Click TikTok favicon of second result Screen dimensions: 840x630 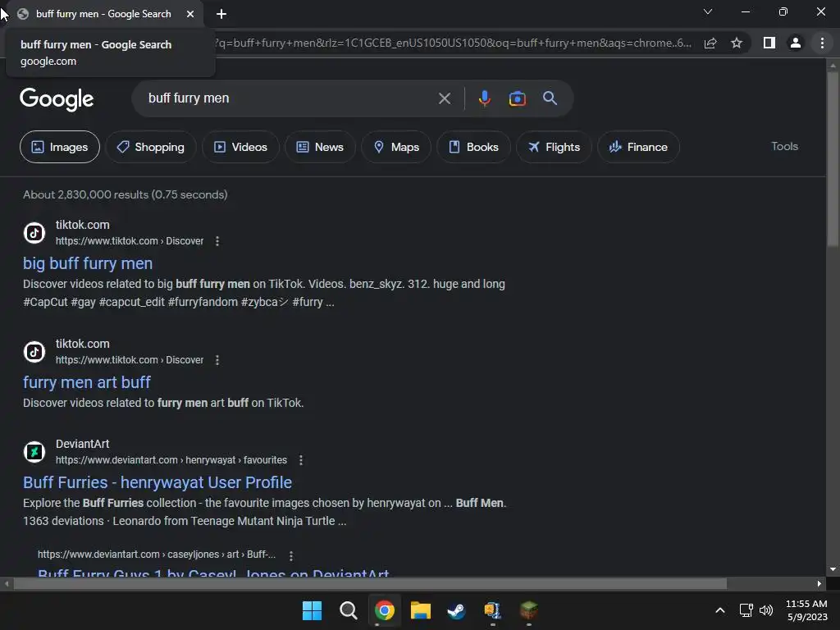coord(34,352)
